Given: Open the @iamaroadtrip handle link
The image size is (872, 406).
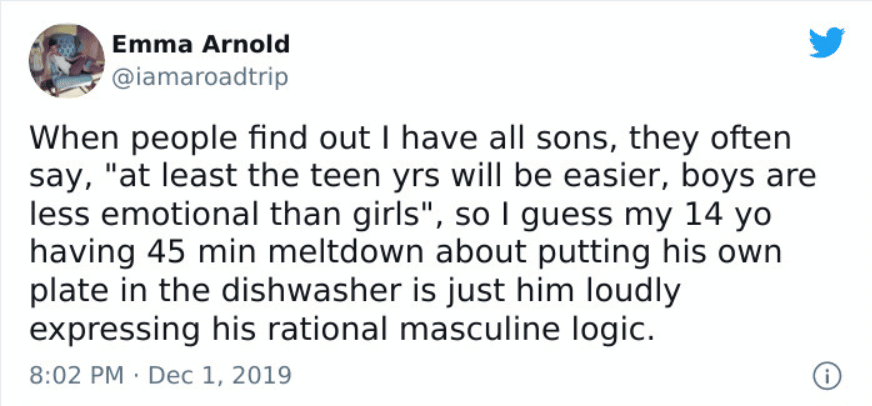Looking at the screenshot, I should click(200, 77).
